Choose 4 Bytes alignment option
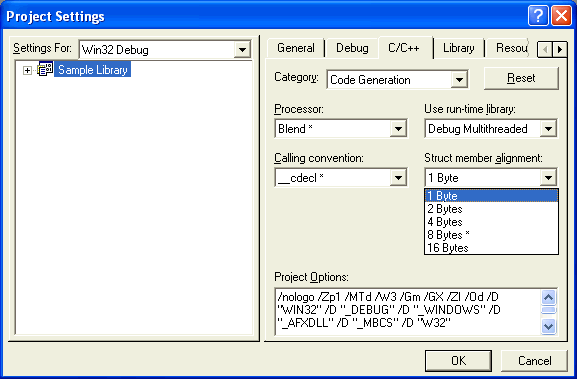 pos(491,222)
